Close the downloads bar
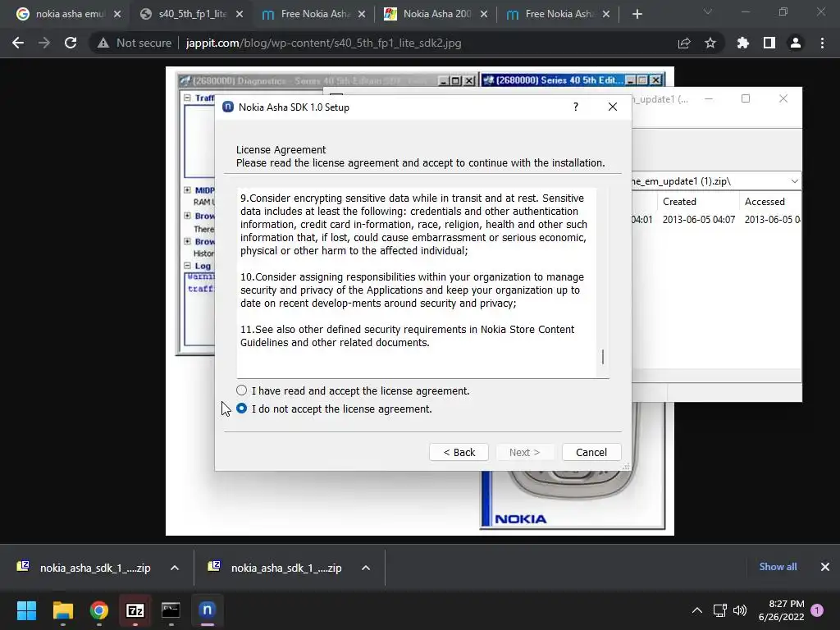The image size is (840, 630). (825, 566)
